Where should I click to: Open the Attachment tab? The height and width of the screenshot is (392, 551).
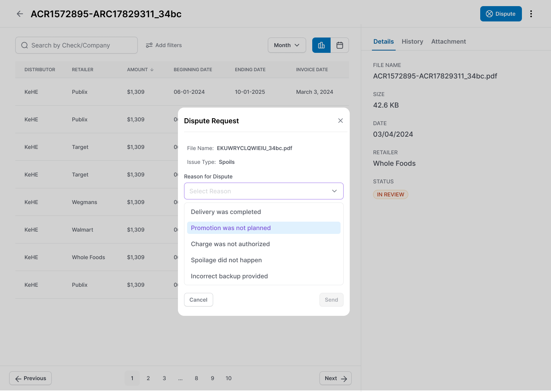coord(448,41)
